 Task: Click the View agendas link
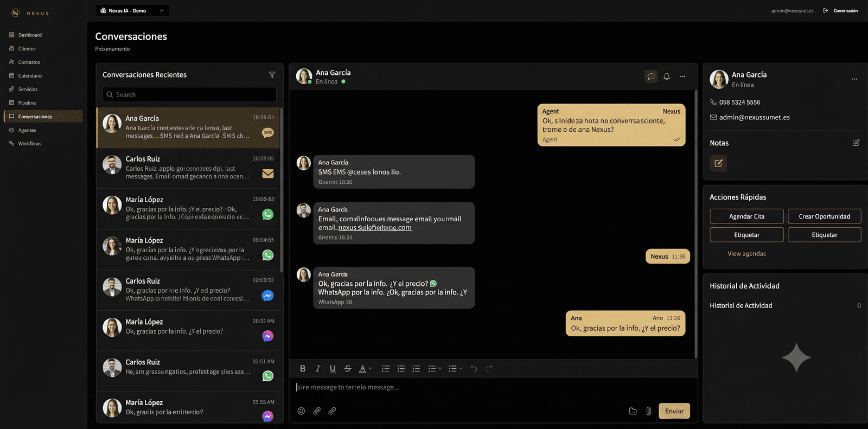pyautogui.click(x=746, y=253)
